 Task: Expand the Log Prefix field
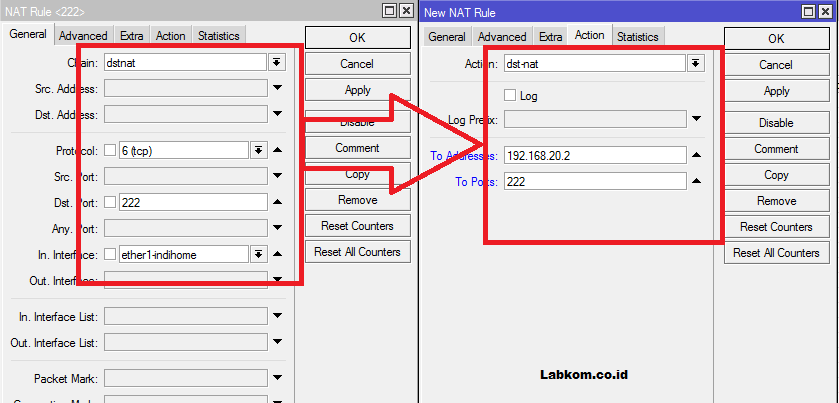696,119
